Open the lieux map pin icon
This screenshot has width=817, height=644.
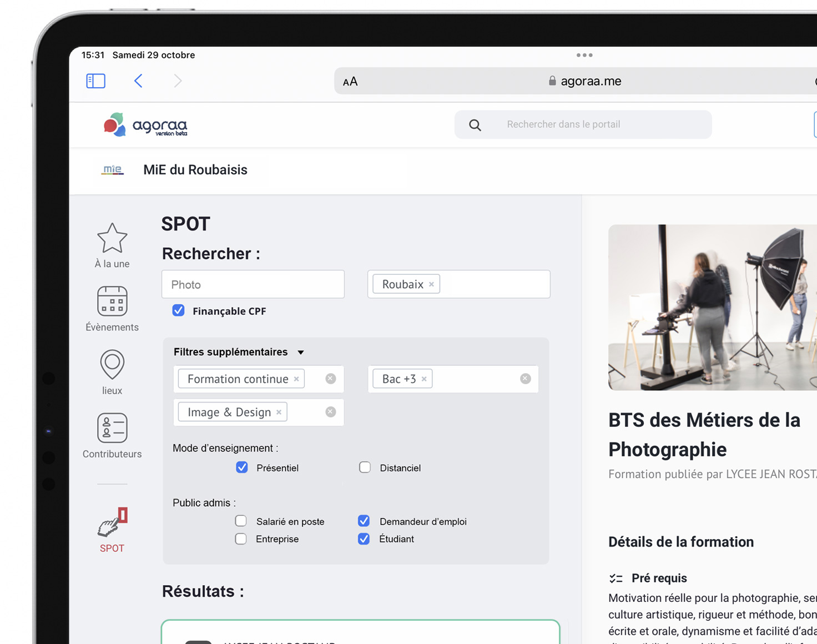coord(112,365)
